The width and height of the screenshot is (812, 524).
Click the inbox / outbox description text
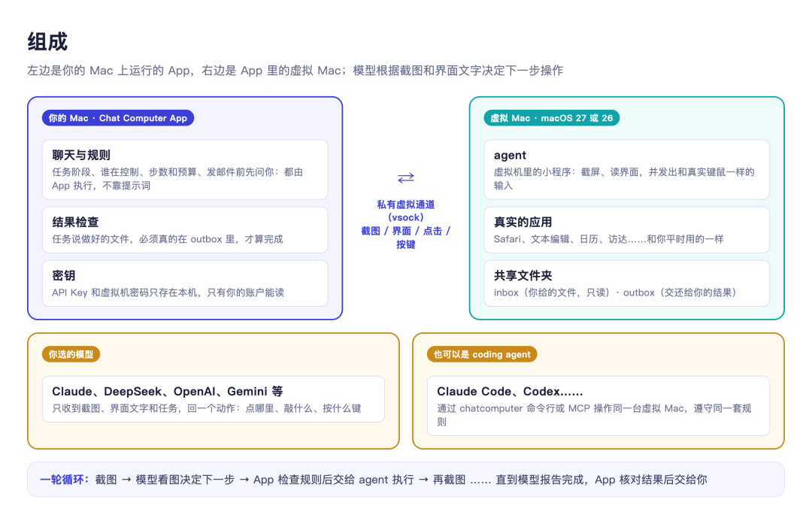(x=615, y=292)
